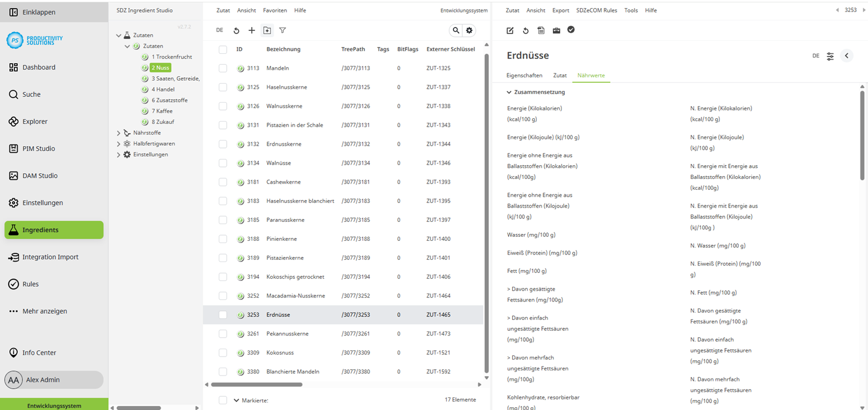Click the edit icon in the right panel toolbar
The image size is (868, 410).
[510, 30]
